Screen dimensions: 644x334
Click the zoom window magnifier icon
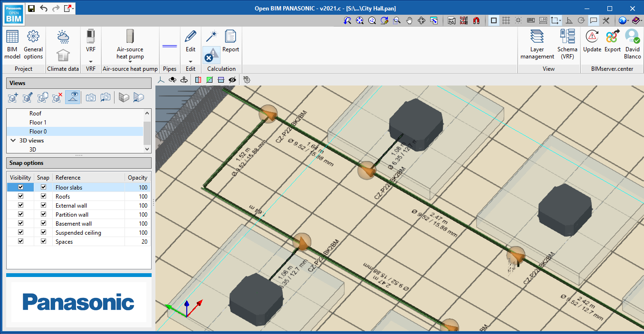397,20
